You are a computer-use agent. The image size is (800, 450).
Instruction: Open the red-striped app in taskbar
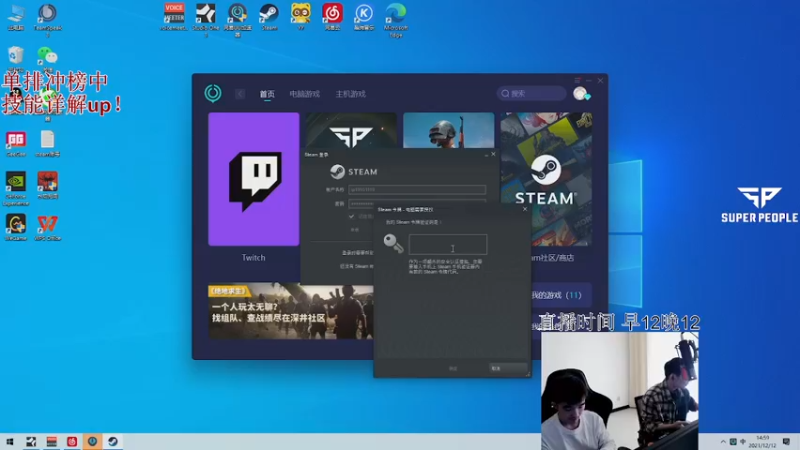pyautogui.click(x=52, y=441)
